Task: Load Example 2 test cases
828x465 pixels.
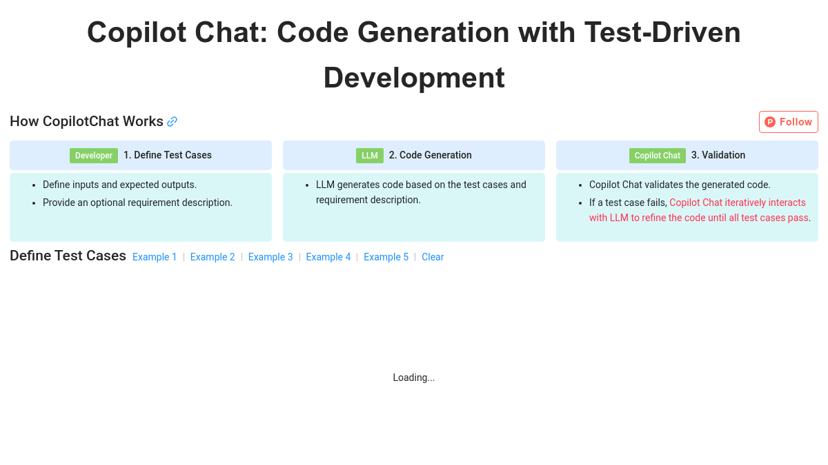Action: 212,257
